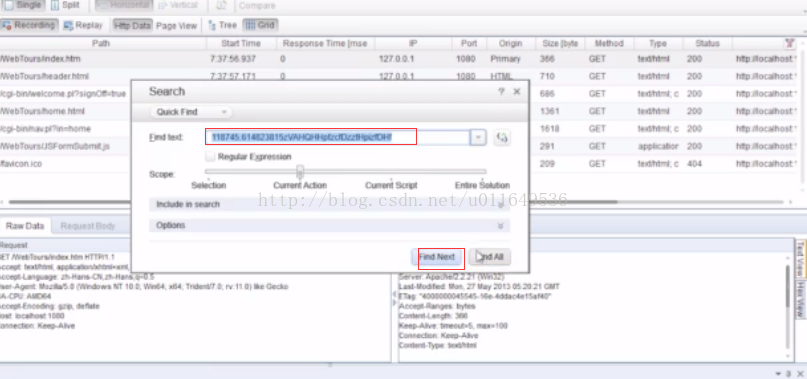Click the sync icon left of Compare
The height and width of the screenshot is (379, 807).
222,6
